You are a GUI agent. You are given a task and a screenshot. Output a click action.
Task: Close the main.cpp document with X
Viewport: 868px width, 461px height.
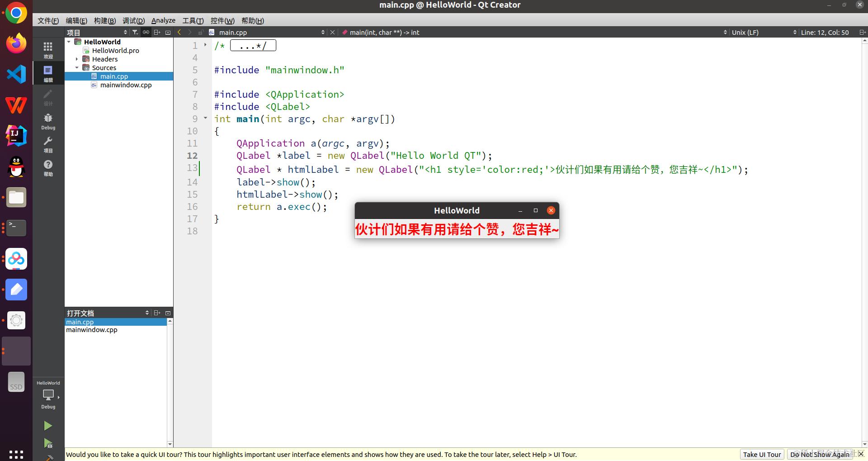click(332, 32)
